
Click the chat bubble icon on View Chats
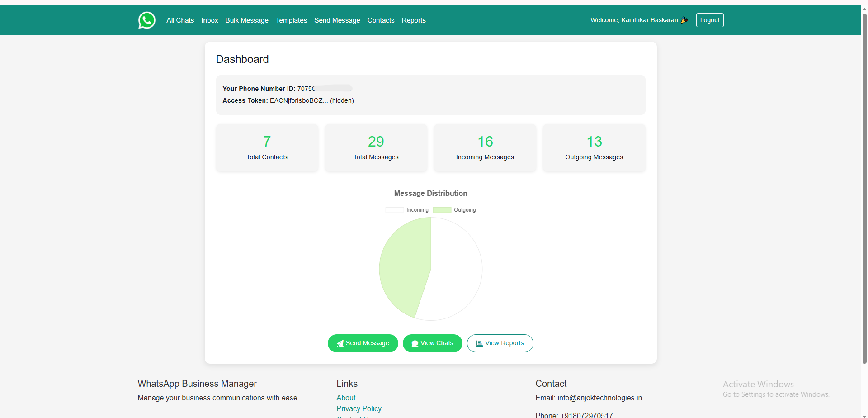414,343
